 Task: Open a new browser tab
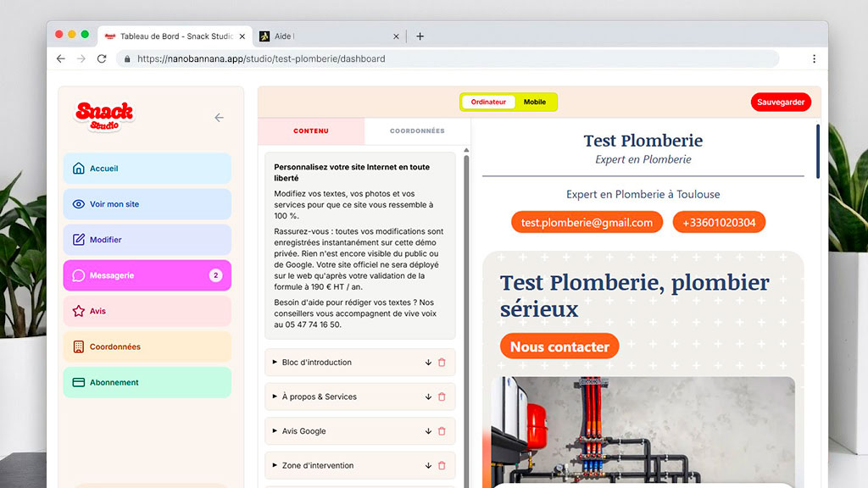click(420, 36)
